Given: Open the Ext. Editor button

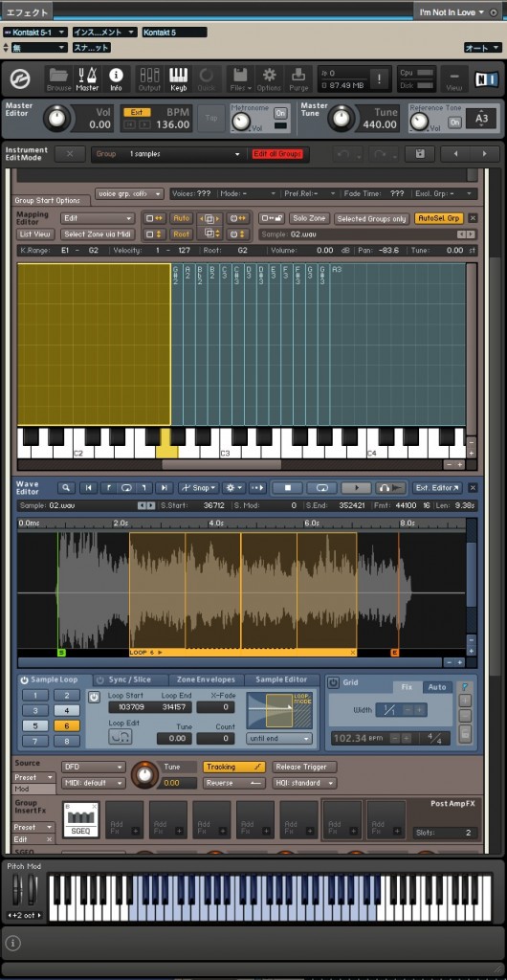Looking at the screenshot, I should click(x=436, y=487).
